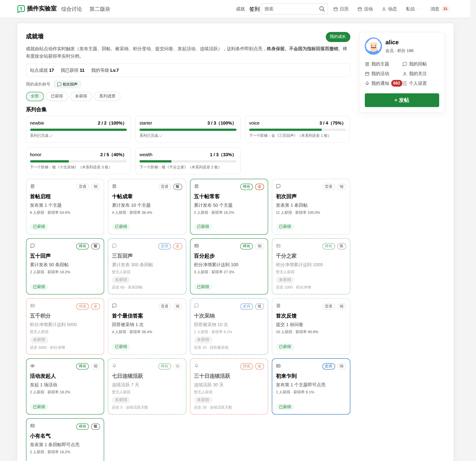
Task: Click the 初次回声 title badge
Action: [x=67, y=84]
